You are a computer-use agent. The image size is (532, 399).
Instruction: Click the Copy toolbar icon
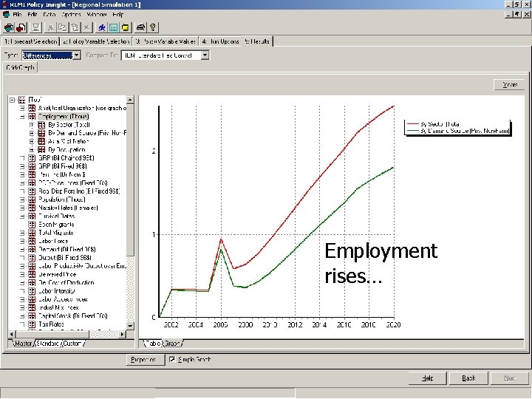pos(62,27)
